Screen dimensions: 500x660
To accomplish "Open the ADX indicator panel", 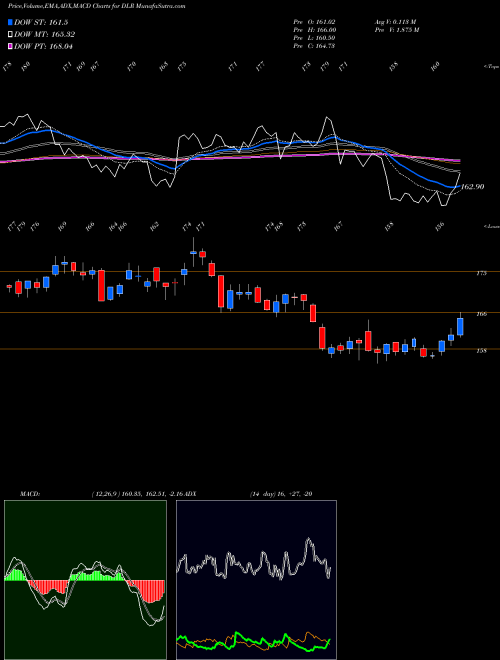I will coord(256,580).
